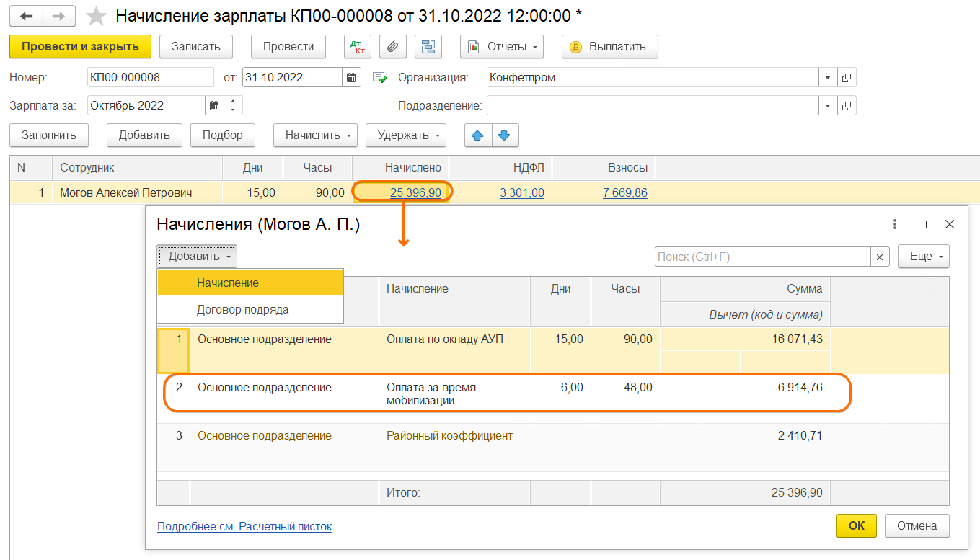Click sum cell 2 410,71
This screenshot has height=560, width=980.
point(800,435)
